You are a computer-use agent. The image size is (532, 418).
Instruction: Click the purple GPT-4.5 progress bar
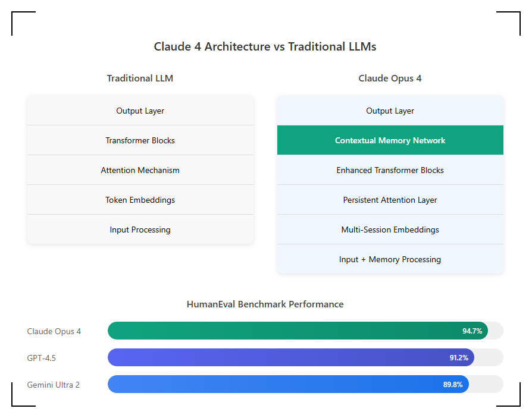pyautogui.click(x=291, y=357)
